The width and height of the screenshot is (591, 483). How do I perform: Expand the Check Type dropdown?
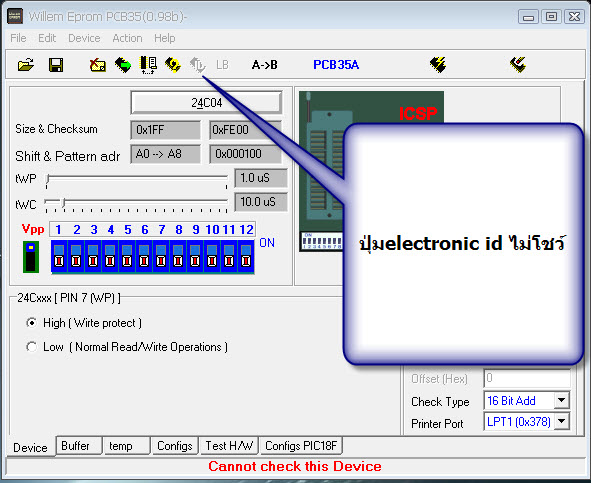(x=562, y=400)
